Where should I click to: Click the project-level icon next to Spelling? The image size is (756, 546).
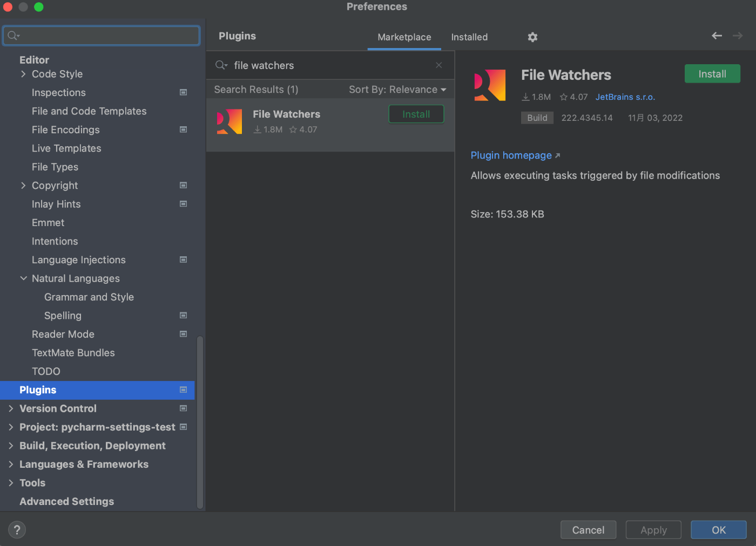coord(184,315)
